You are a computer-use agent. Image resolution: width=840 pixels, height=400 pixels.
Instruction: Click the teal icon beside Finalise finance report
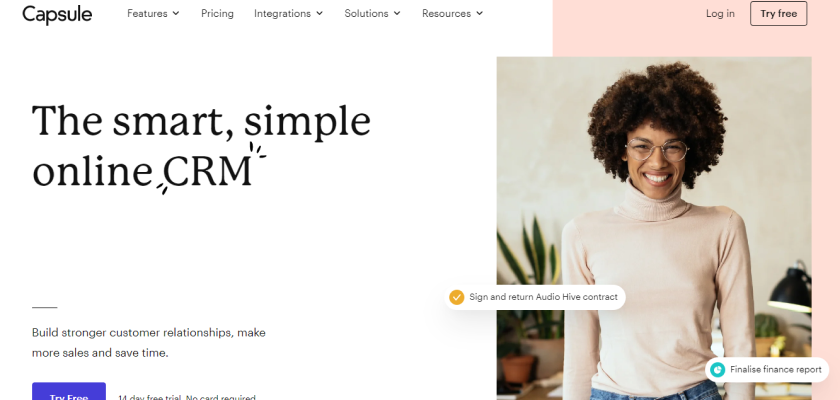click(717, 369)
